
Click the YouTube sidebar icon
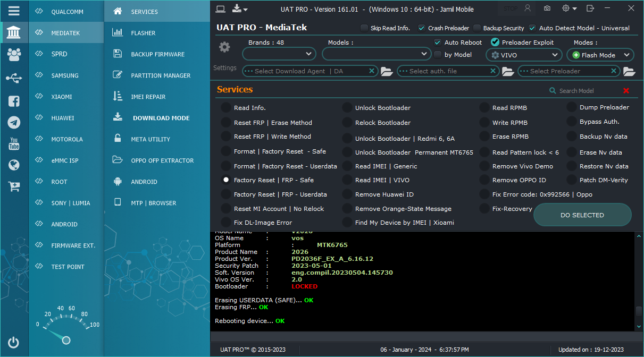click(14, 143)
